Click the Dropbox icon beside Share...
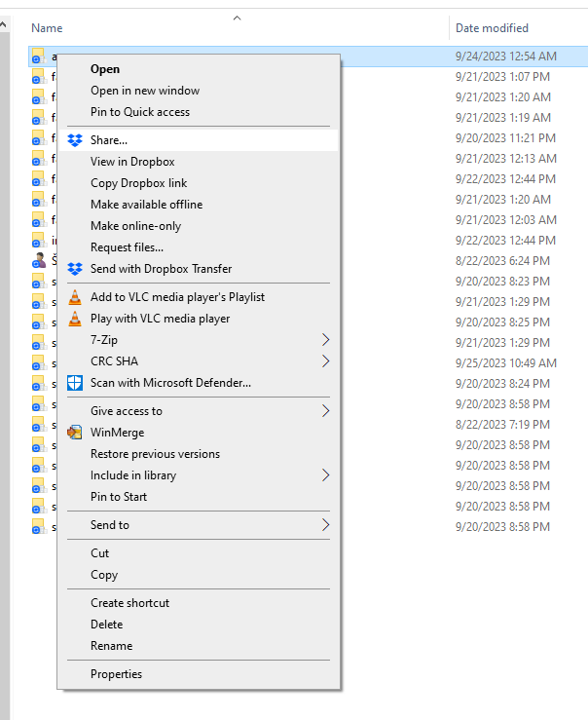588x720 pixels. click(75, 140)
